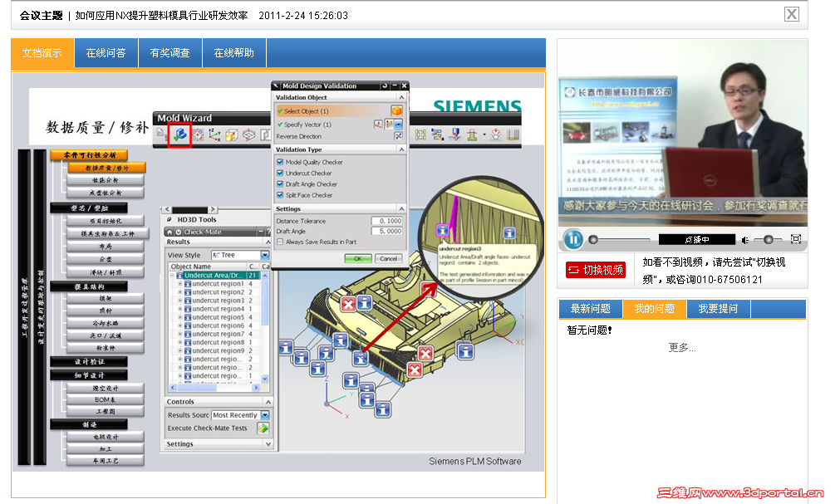Switch to 最新问题 tab
Screen dimensions: 840x504
click(x=591, y=309)
